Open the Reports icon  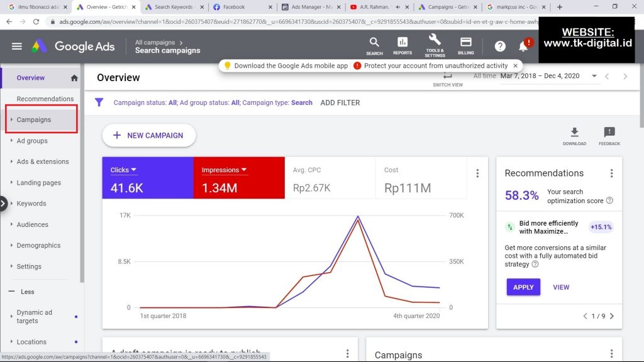point(402,43)
